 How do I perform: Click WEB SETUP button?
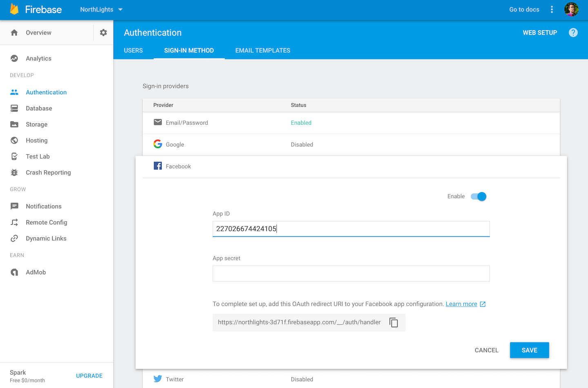pyautogui.click(x=540, y=33)
